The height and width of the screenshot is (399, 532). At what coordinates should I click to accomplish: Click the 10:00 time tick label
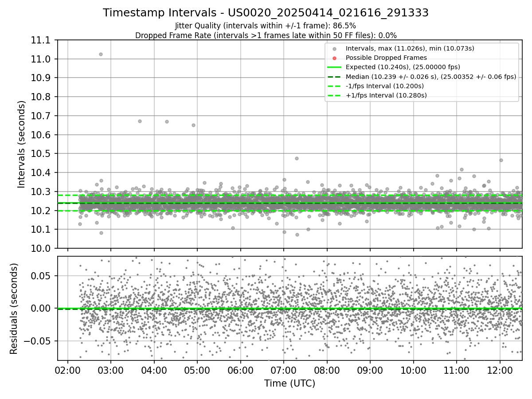coord(414,371)
